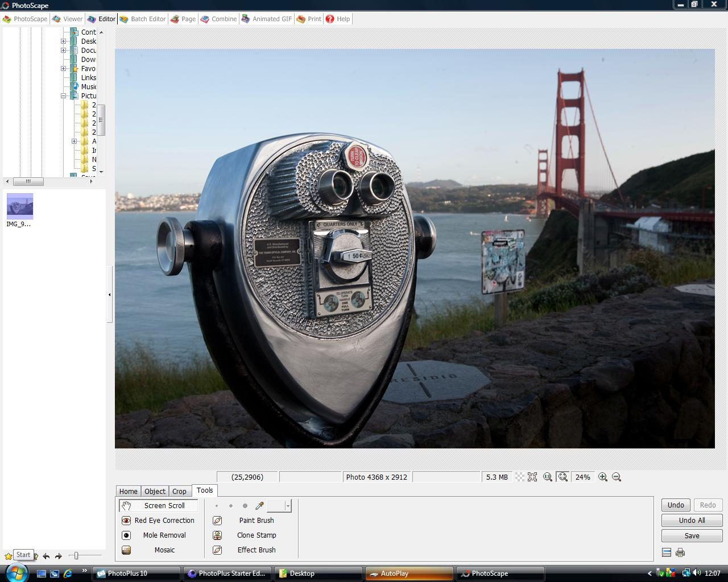Pick the Paint Brush tool

click(x=250, y=520)
